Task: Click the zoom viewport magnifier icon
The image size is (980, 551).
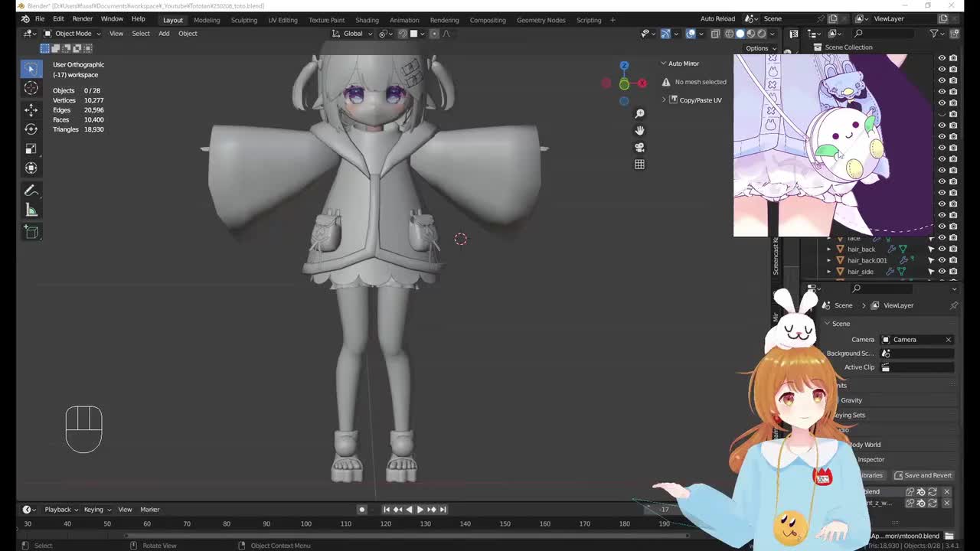Action: (x=639, y=113)
